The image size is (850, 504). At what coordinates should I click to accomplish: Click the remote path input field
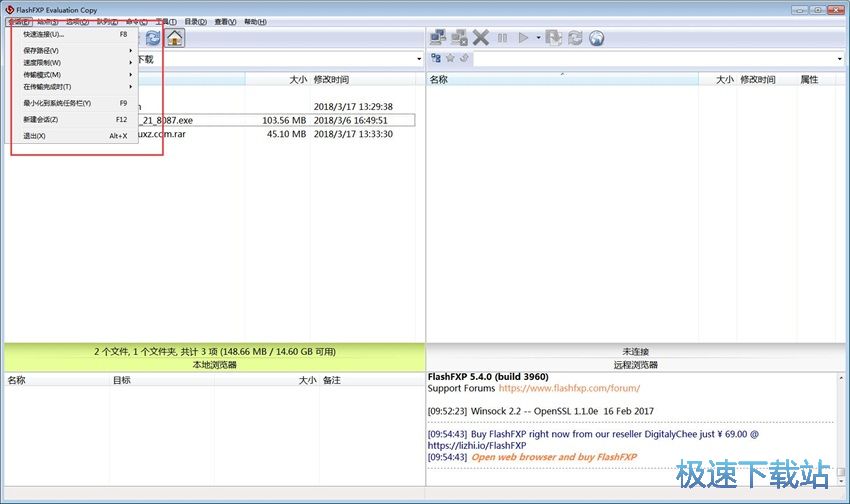(x=654, y=59)
